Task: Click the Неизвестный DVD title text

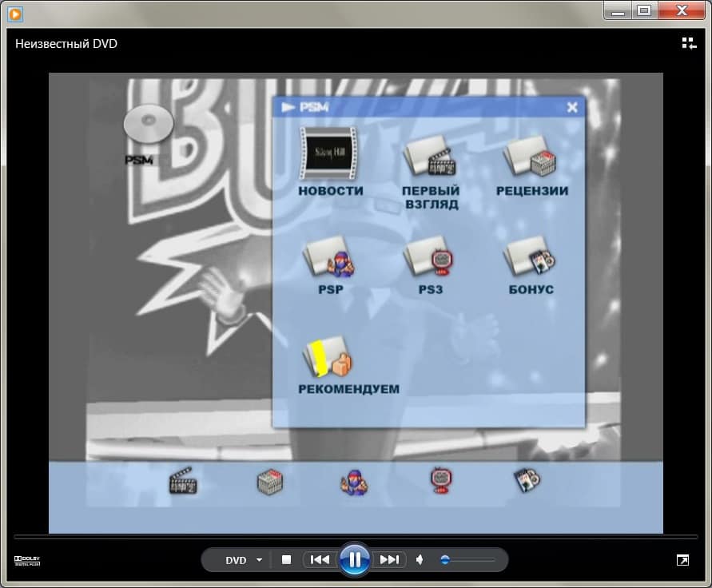Action: pos(66,44)
